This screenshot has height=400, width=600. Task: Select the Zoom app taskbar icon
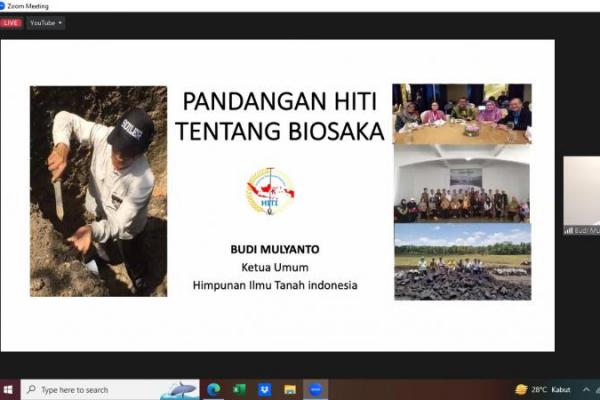[316, 390]
